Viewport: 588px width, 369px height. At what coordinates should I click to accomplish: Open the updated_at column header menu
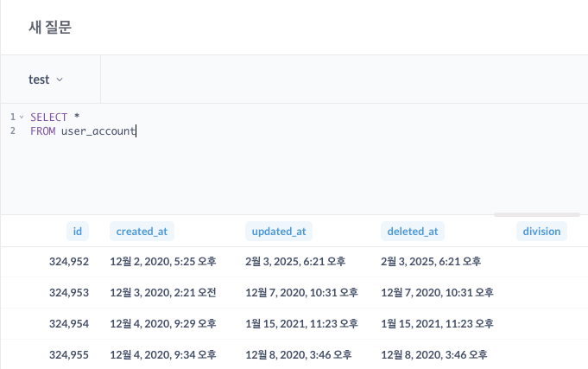278,231
